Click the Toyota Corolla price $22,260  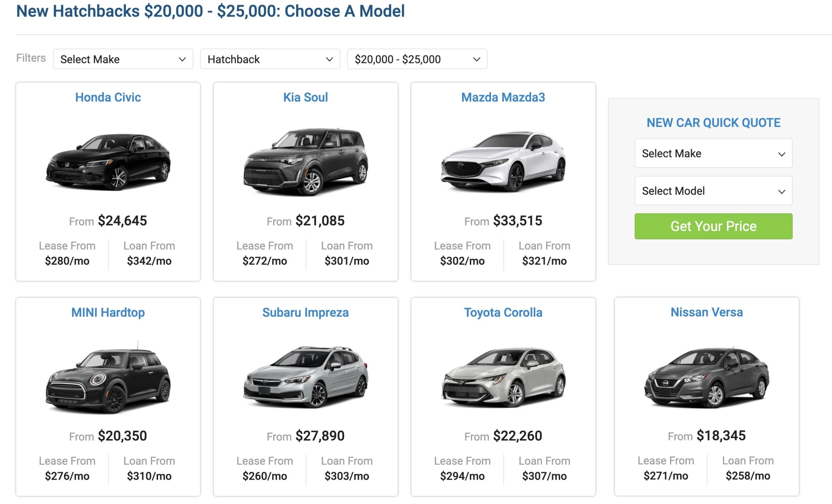(518, 436)
